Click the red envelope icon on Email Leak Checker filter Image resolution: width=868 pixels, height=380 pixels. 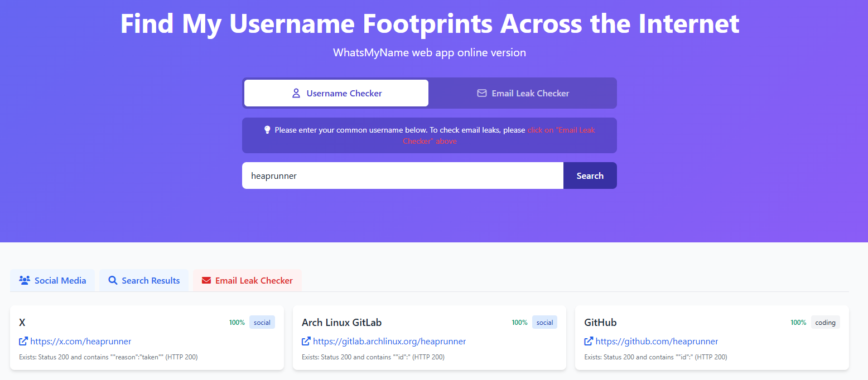(206, 280)
